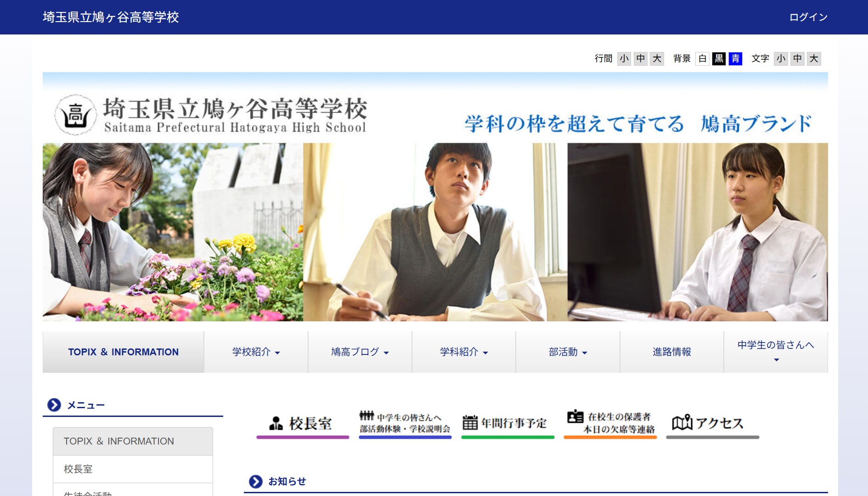Choose black background color (背景 黒)
Image resolution: width=868 pixels, height=496 pixels.
tap(719, 58)
